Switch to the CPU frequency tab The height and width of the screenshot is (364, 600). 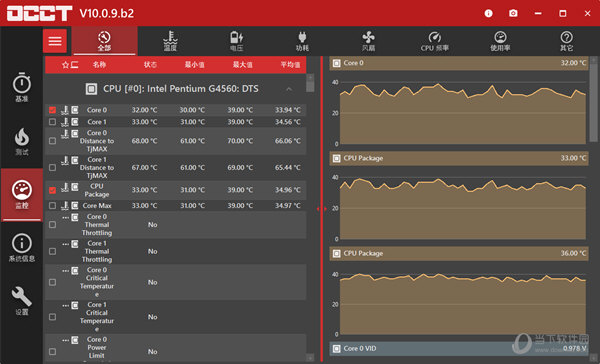tap(434, 41)
